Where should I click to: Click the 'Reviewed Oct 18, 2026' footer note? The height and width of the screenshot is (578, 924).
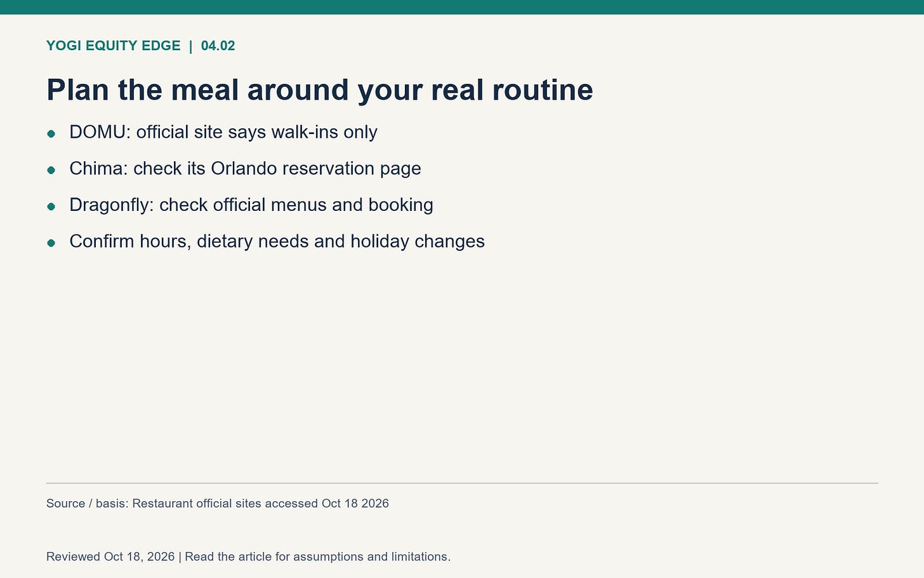[x=248, y=557]
